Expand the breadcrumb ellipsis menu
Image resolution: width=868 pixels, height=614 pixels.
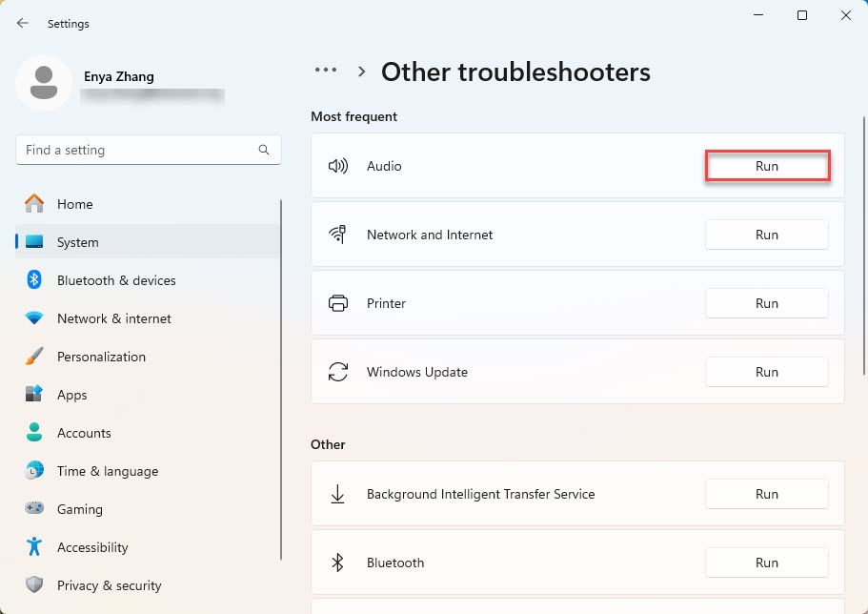[326, 71]
